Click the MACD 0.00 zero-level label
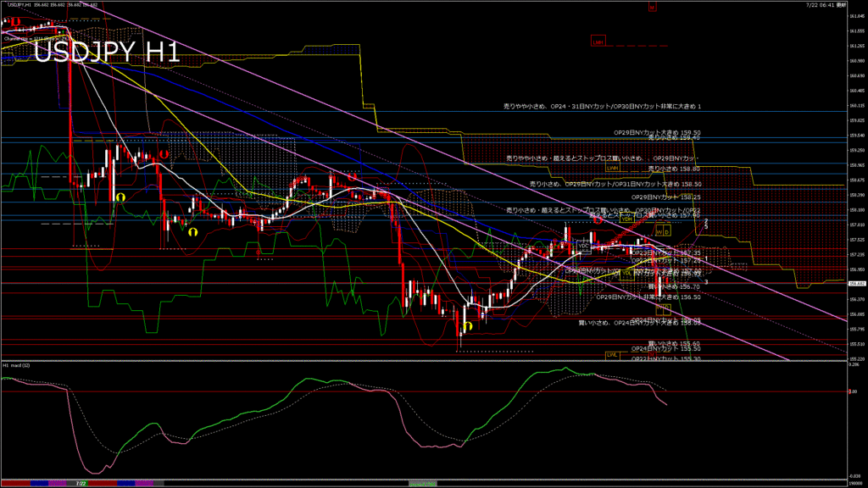 click(854, 391)
